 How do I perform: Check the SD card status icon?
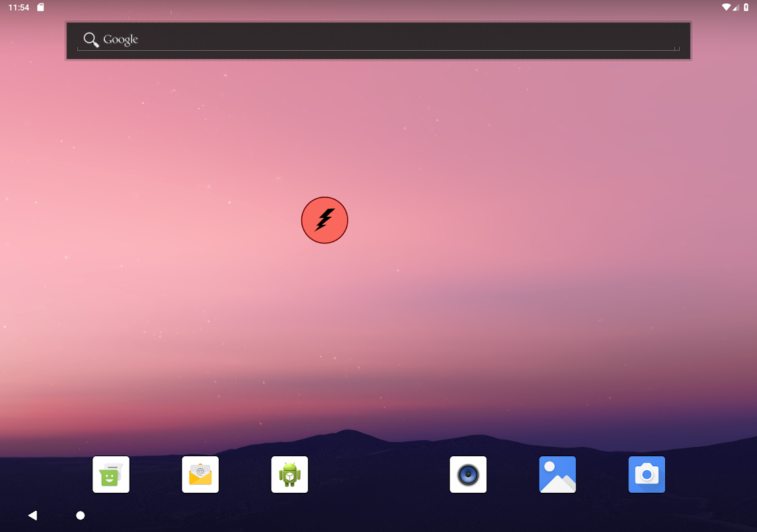point(41,7)
